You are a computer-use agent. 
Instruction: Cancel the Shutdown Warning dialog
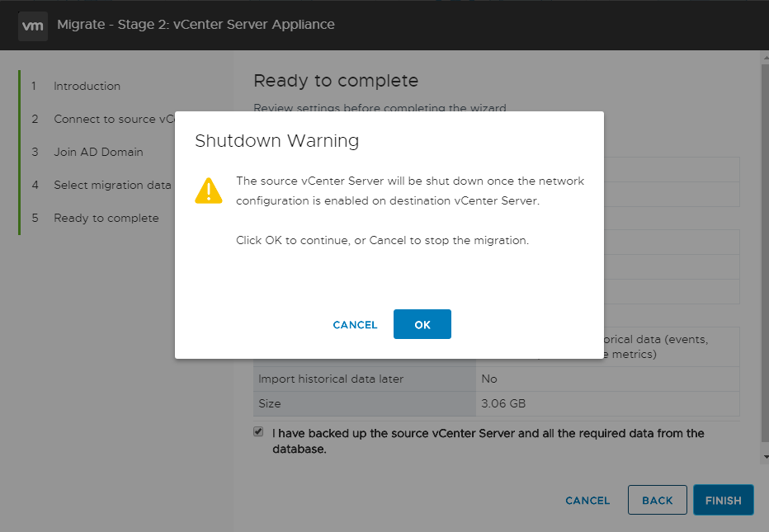pos(355,325)
